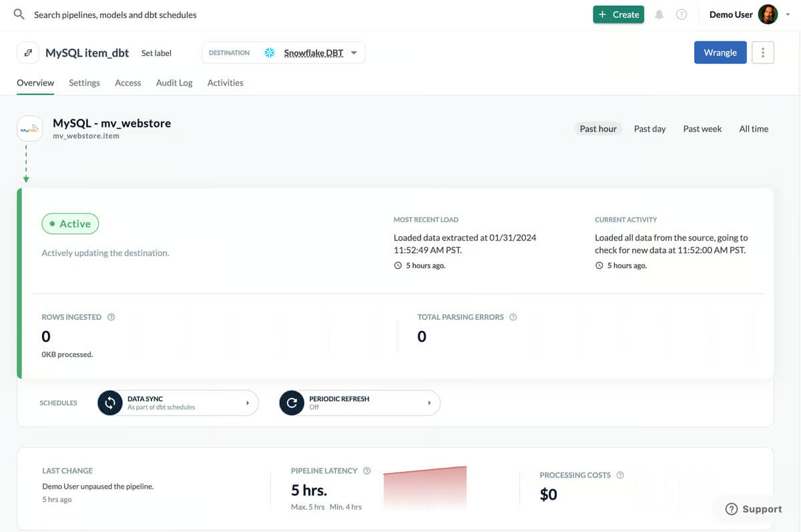Click the mv_webstore.item subtitle text
This screenshot has width=801, height=532.
(x=86, y=136)
